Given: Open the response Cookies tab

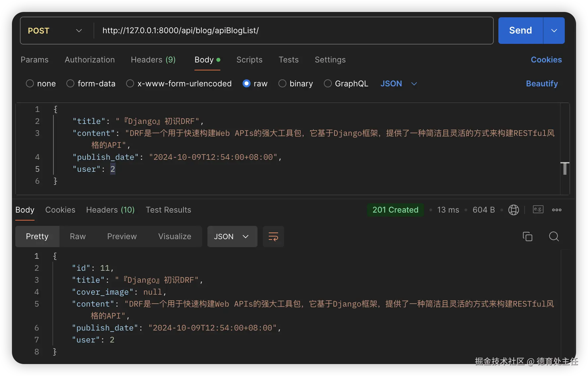Looking at the screenshot, I should (x=60, y=210).
